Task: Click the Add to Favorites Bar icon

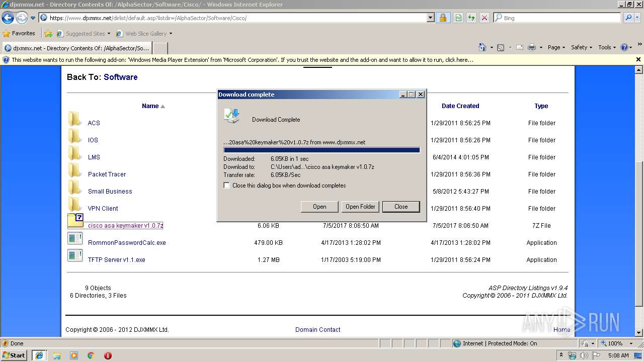Action: (x=48, y=34)
